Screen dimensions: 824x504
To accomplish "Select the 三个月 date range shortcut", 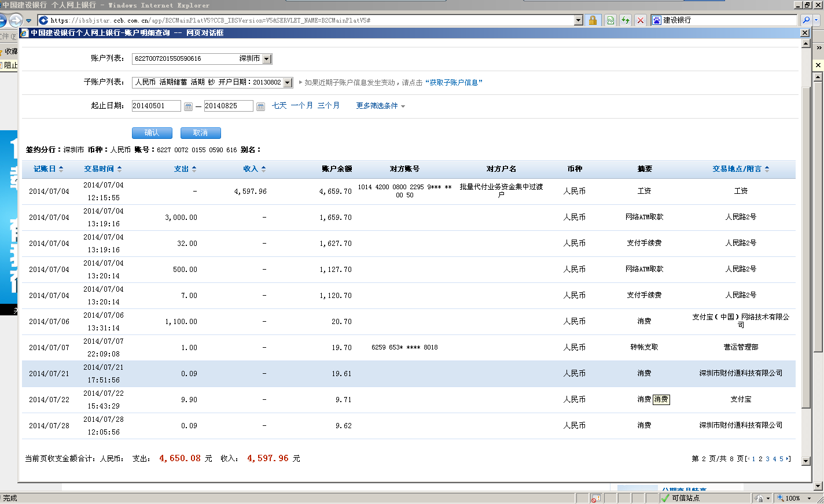I will pyautogui.click(x=328, y=105).
